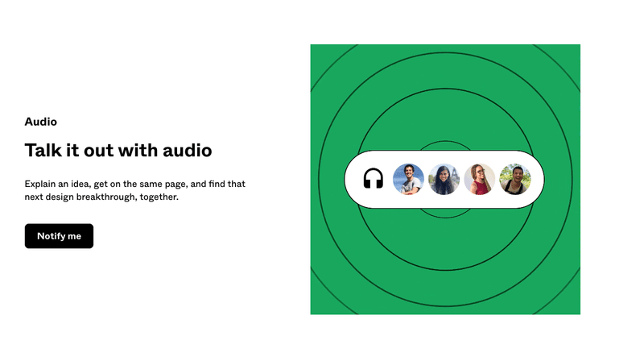Click the 'Audio' label text

[41, 122]
